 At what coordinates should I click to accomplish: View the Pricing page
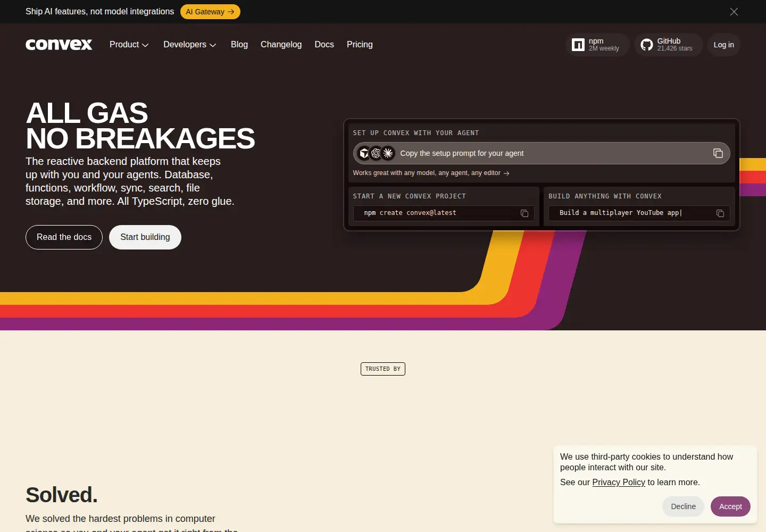[360, 45]
